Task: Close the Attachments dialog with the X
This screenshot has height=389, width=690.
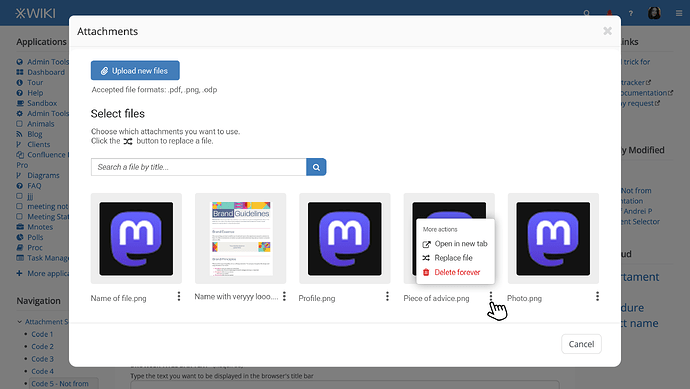Action: [x=608, y=31]
